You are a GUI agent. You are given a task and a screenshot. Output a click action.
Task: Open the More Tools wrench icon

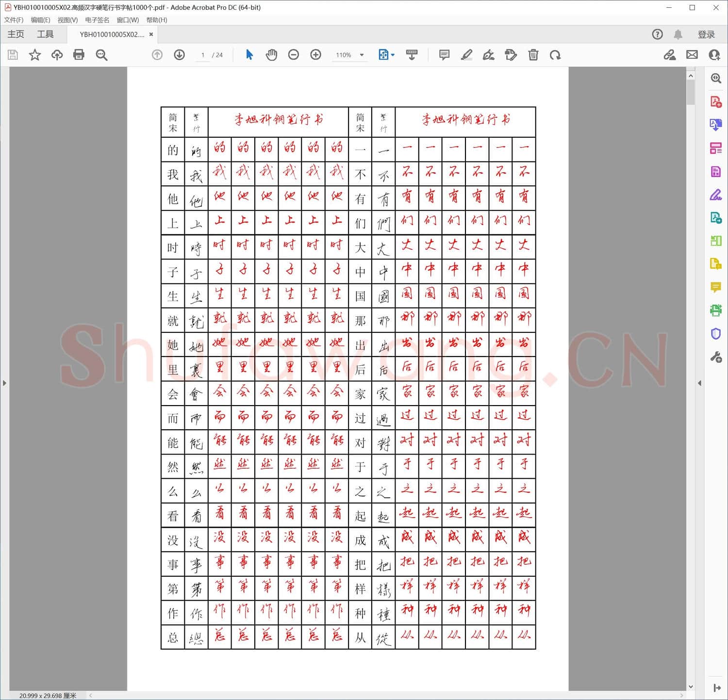click(716, 358)
